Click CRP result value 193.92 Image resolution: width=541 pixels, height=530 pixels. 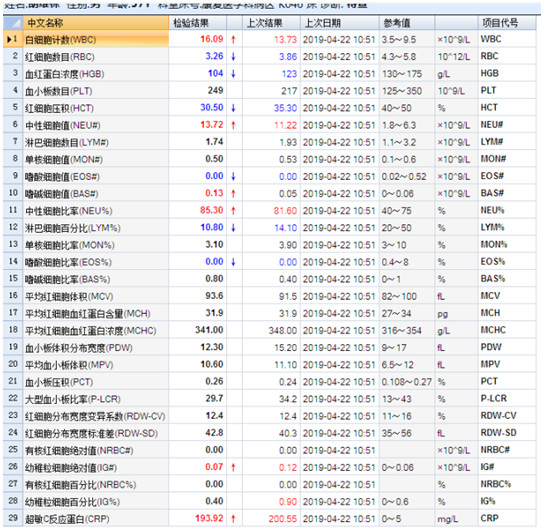coord(209,518)
